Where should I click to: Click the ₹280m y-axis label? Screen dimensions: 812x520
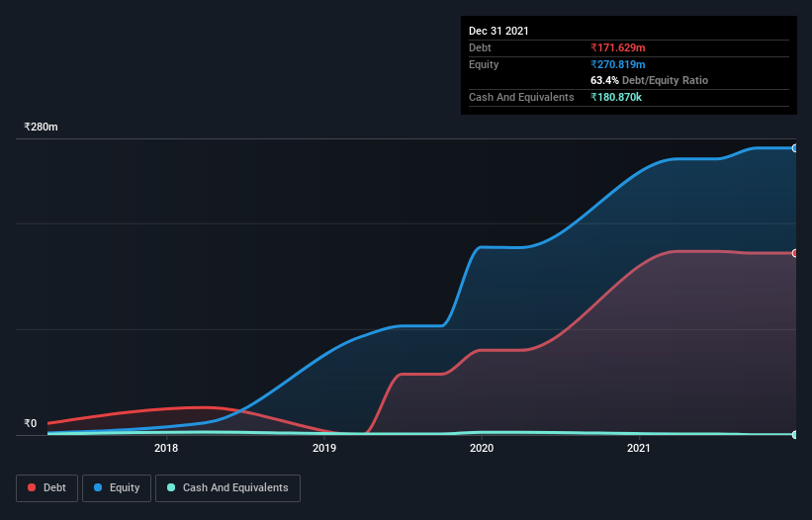coord(41,127)
